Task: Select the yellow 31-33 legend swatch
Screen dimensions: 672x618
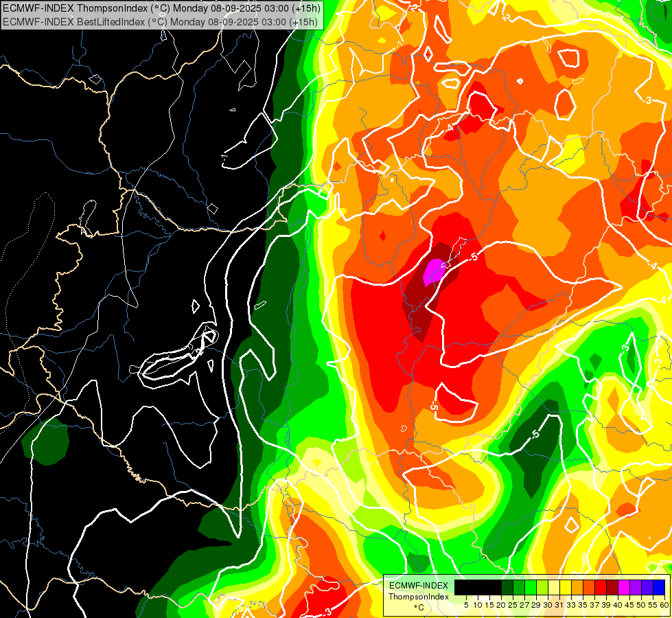Action: point(566,588)
